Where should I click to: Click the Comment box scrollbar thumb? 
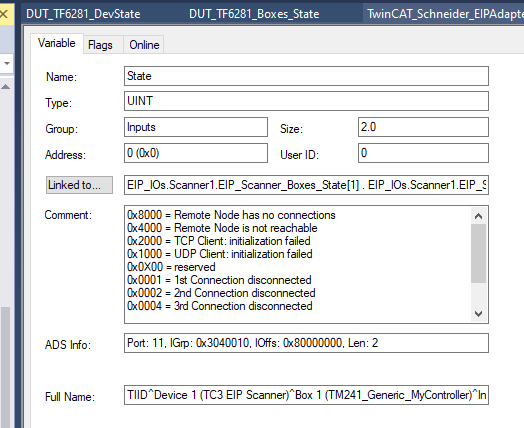(x=479, y=254)
